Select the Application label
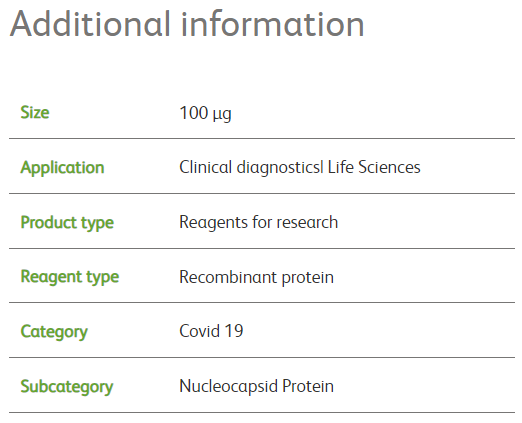522x423 pixels. 62,168
